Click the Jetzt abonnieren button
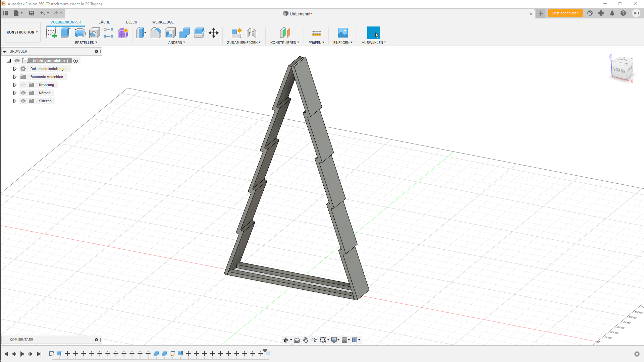 pos(565,13)
